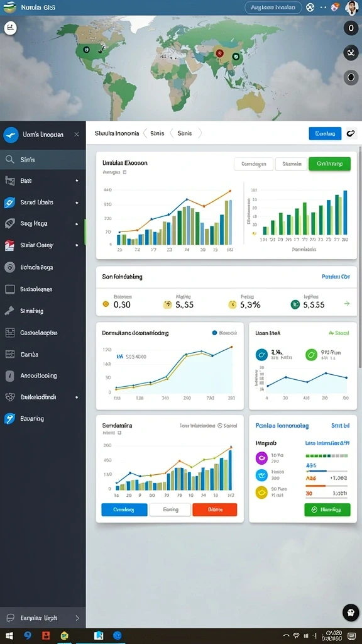The width and height of the screenshot is (362, 644).
Task: Click the Oomdagen button in the chart card
Action: click(253, 164)
